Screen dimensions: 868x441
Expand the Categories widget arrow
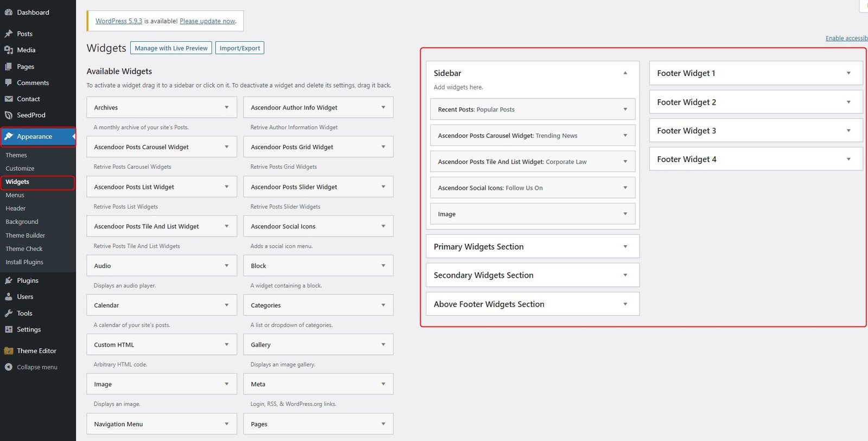coord(383,305)
